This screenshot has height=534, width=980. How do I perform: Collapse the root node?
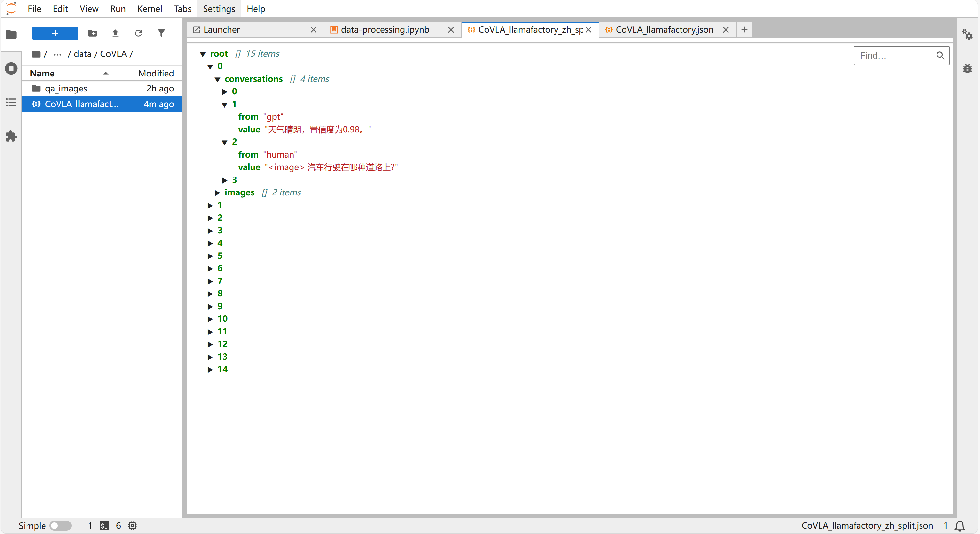click(203, 54)
